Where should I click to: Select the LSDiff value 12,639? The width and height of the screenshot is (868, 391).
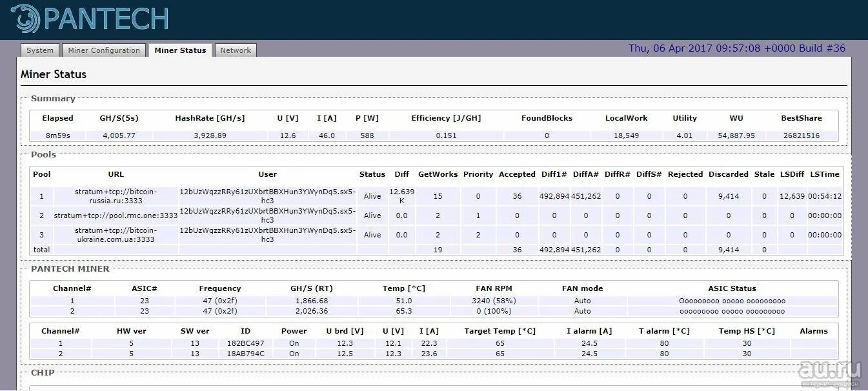(x=792, y=196)
